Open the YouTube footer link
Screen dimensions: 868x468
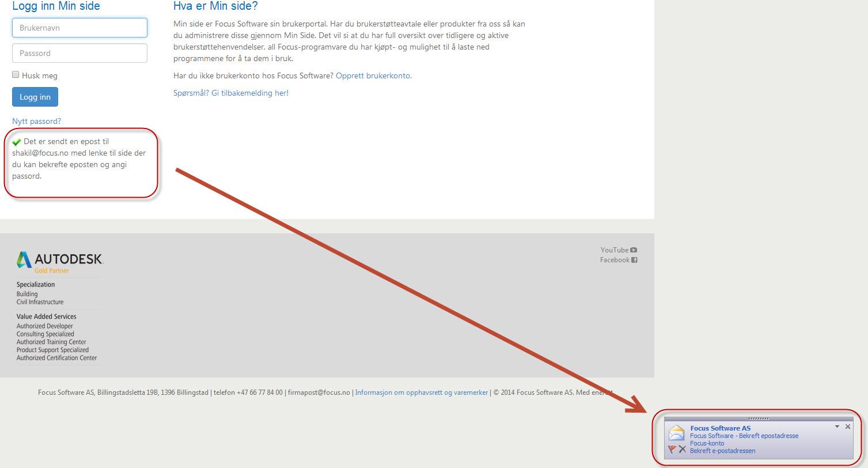tap(615, 250)
